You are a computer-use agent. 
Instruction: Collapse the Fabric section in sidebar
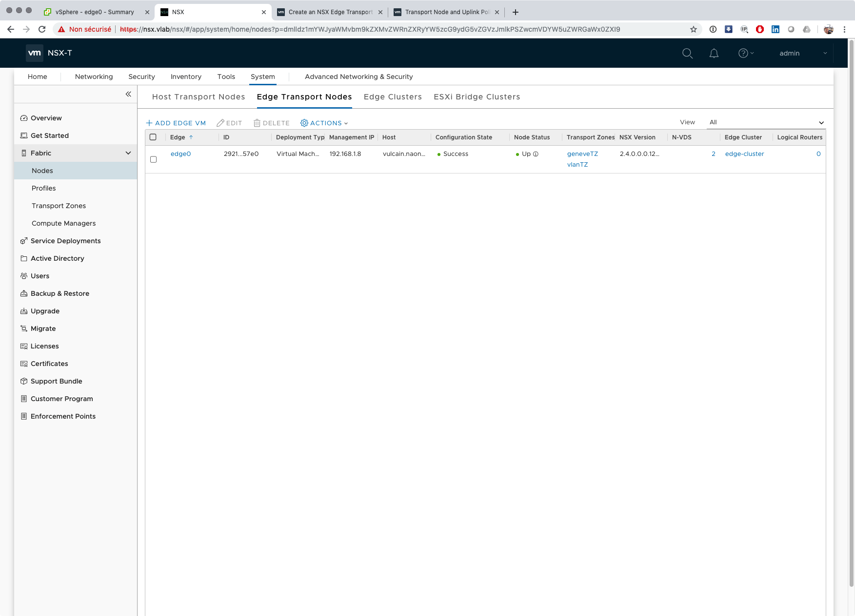(128, 153)
